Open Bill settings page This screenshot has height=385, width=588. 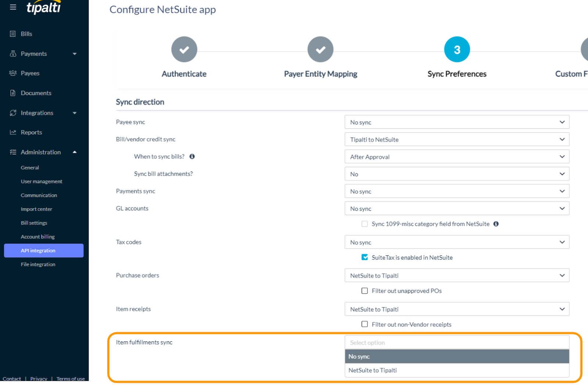34,223
